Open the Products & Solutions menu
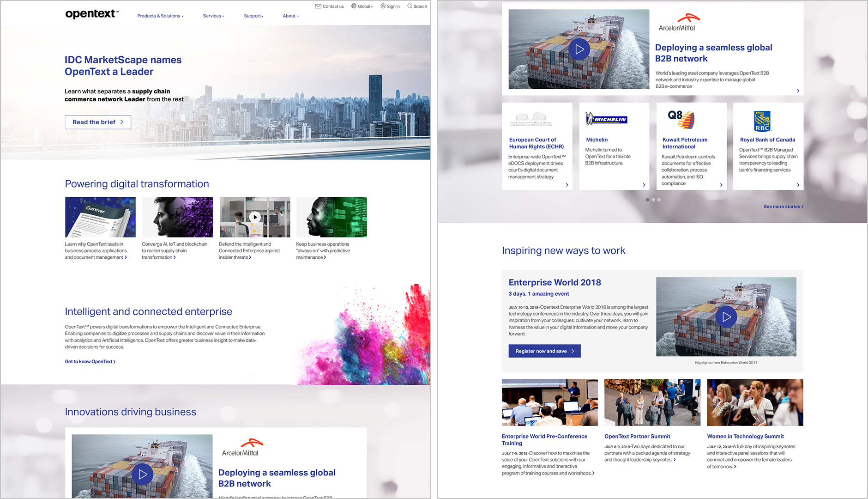Image resolution: width=868 pixels, height=499 pixels. 160,16
